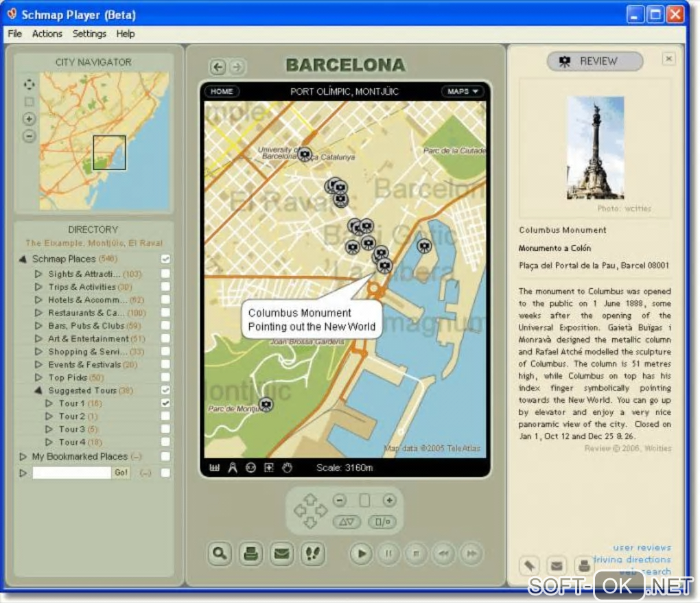Click the four-arrow pan control below map
This screenshot has width=700, height=603.
pyautogui.click(x=311, y=510)
